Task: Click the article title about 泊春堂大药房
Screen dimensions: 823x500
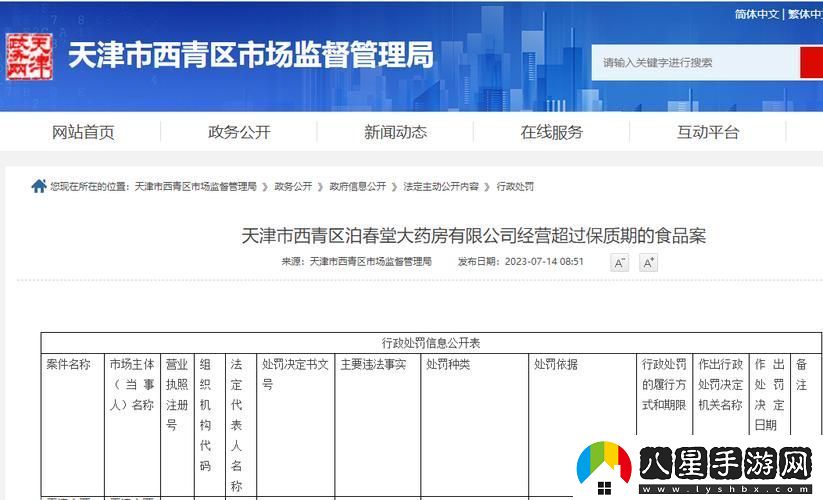Action: [473, 236]
